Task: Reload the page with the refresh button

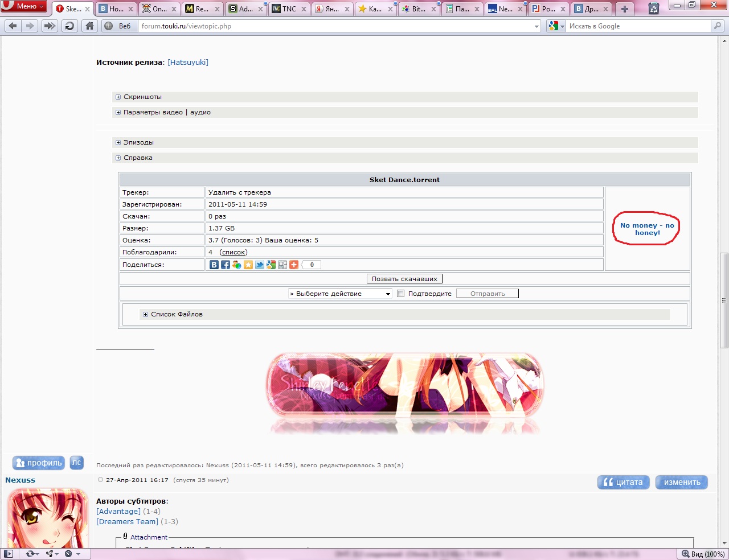Action: coord(69,26)
